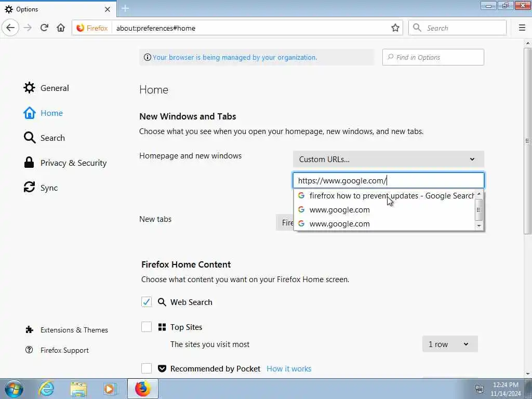Close the Options tab
The width and height of the screenshot is (532, 399).
[108, 9]
